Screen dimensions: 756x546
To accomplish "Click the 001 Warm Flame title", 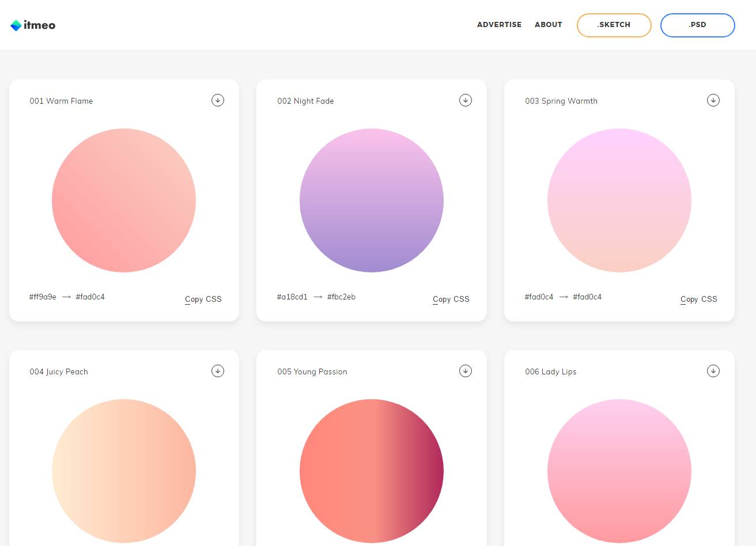I will [x=61, y=101].
